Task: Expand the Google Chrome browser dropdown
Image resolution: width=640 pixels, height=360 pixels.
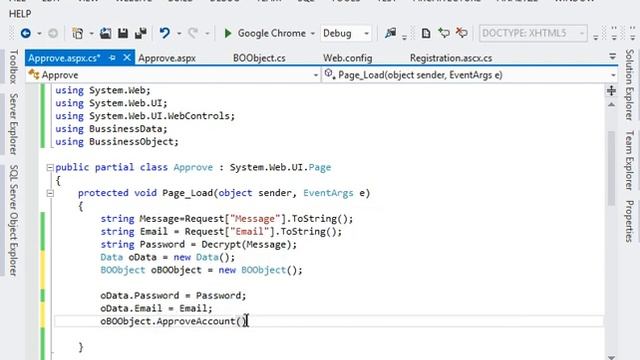Action: point(313,33)
